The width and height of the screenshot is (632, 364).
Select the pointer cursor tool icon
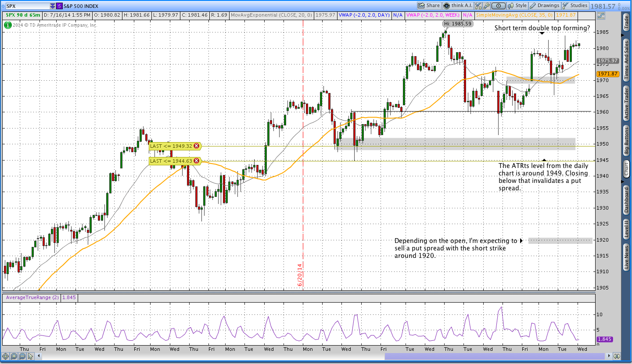click(x=30, y=356)
